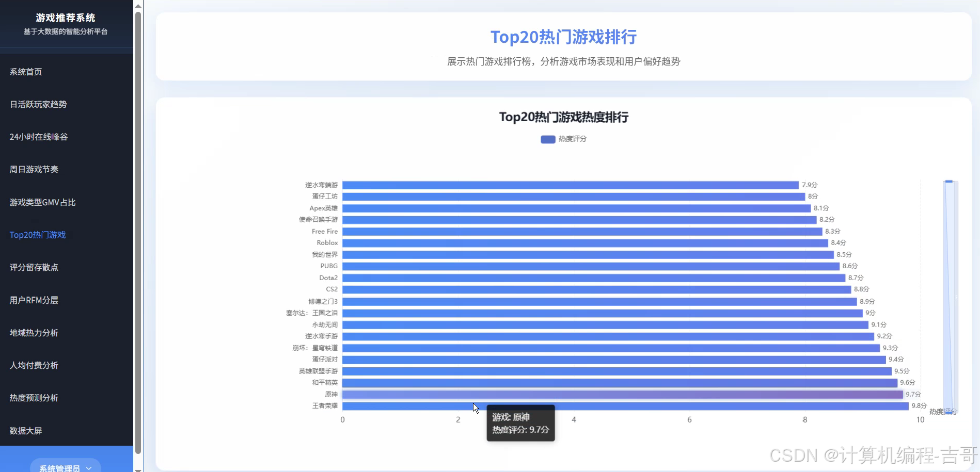980x472 pixels.
Task: Click the sidebar vertical scrollbar thumb
Action: point(138,232)
